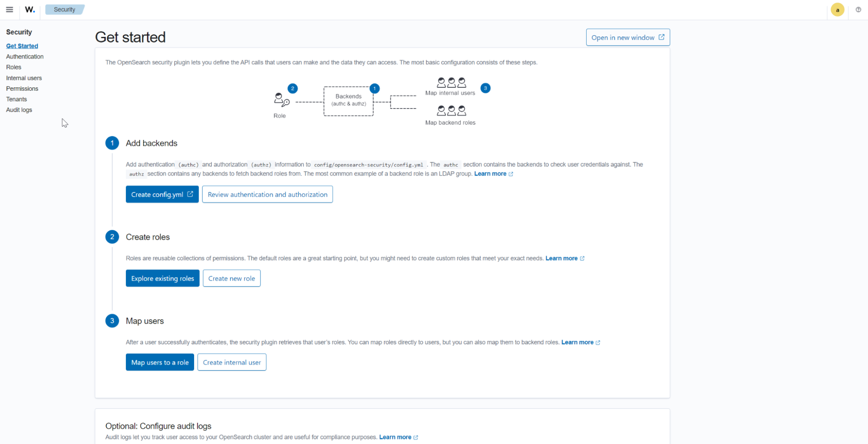The image size is (868, 444).
Task: Click Learn more external icon in Map users
Action: (x=598, y=342)
